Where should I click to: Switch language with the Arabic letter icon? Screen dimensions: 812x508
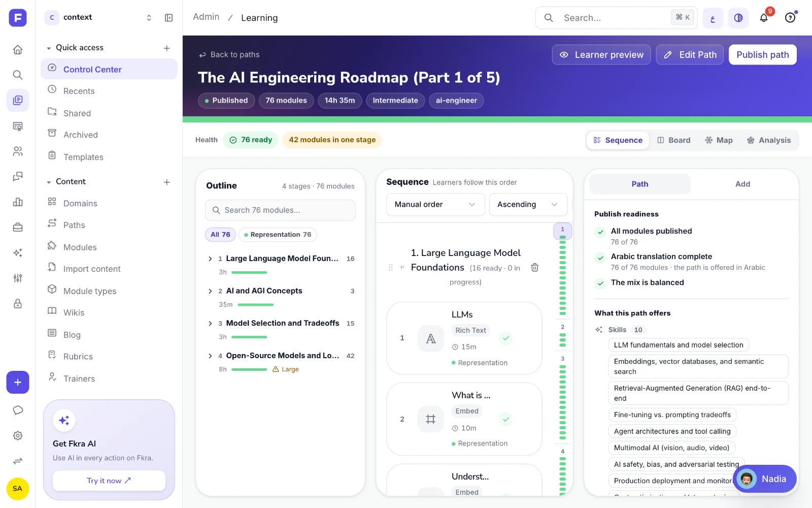713,18
